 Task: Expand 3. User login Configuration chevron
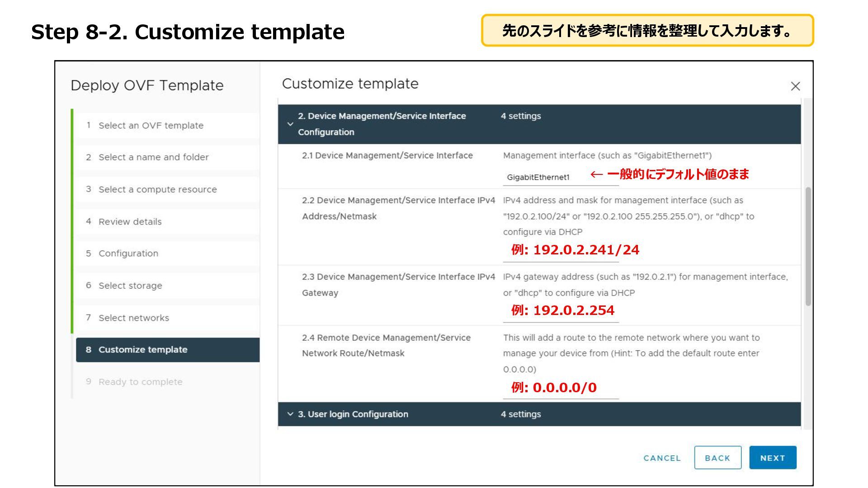click(290, 414)
